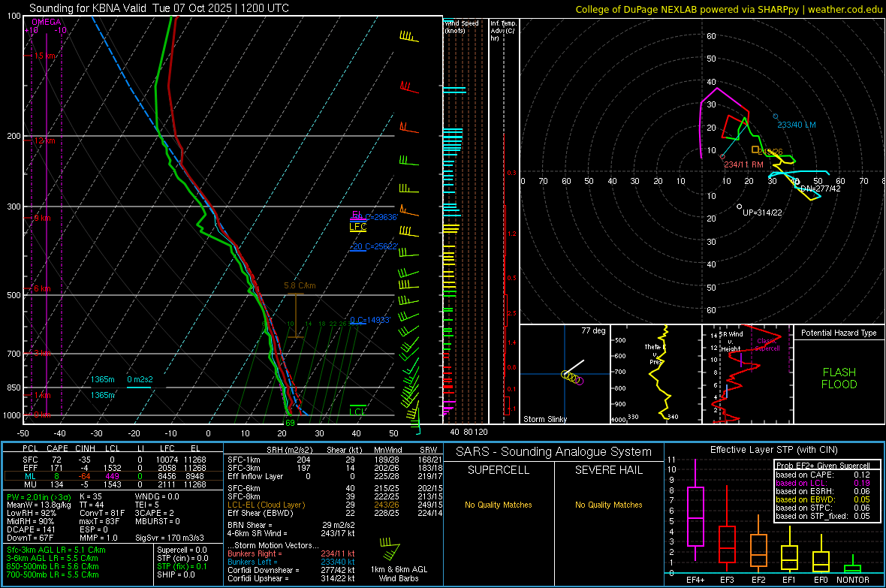
Task: Click the surface dewpoint value 69
Action: coord(290,423)
